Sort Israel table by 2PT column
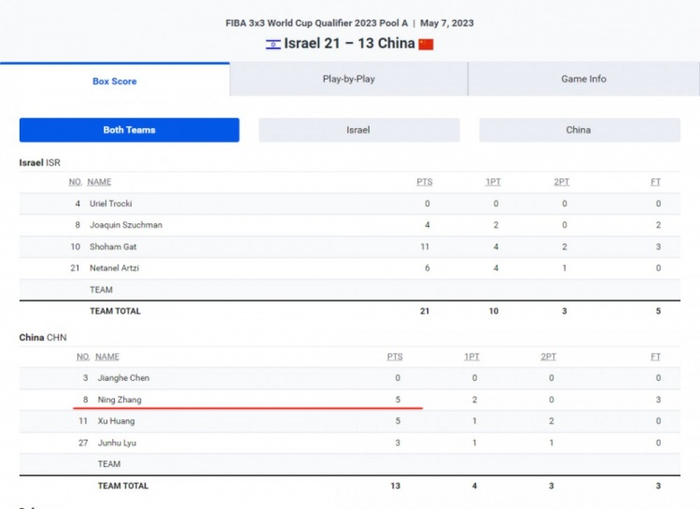The width and height of the screenshot is (700, 509). (x=563, y=182)
